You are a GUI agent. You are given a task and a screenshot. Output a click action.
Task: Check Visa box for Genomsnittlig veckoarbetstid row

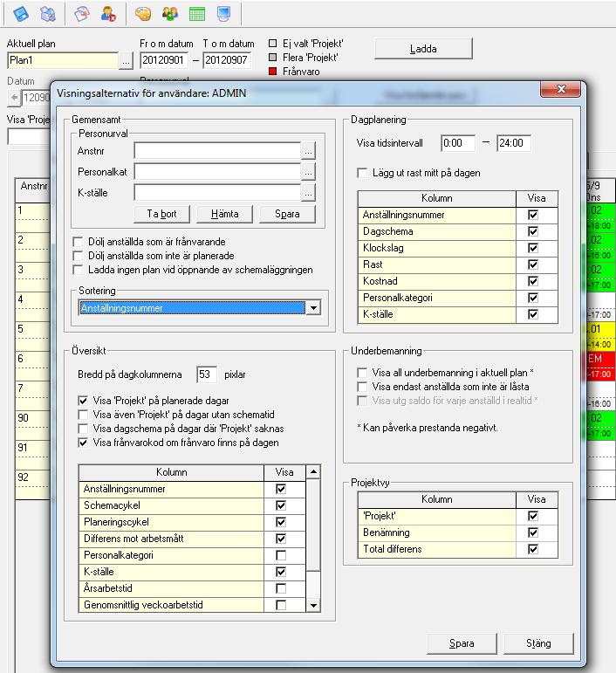tap(281, 605)
